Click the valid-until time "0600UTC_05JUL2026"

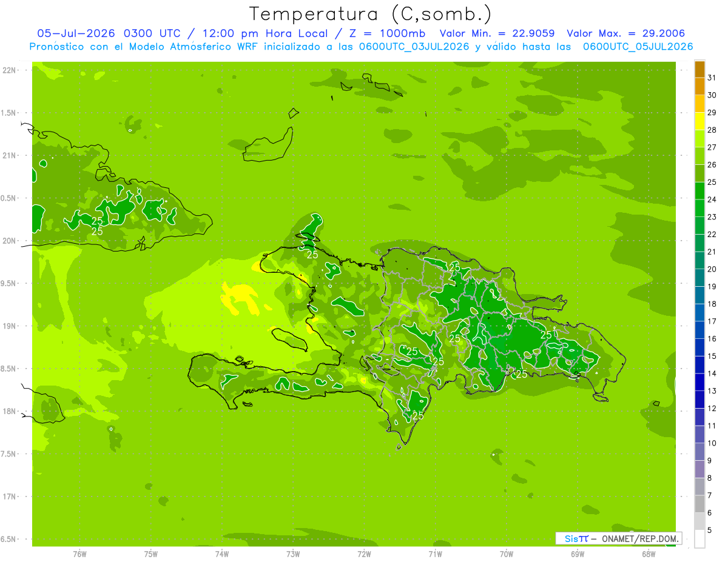(x=638, y=47)
